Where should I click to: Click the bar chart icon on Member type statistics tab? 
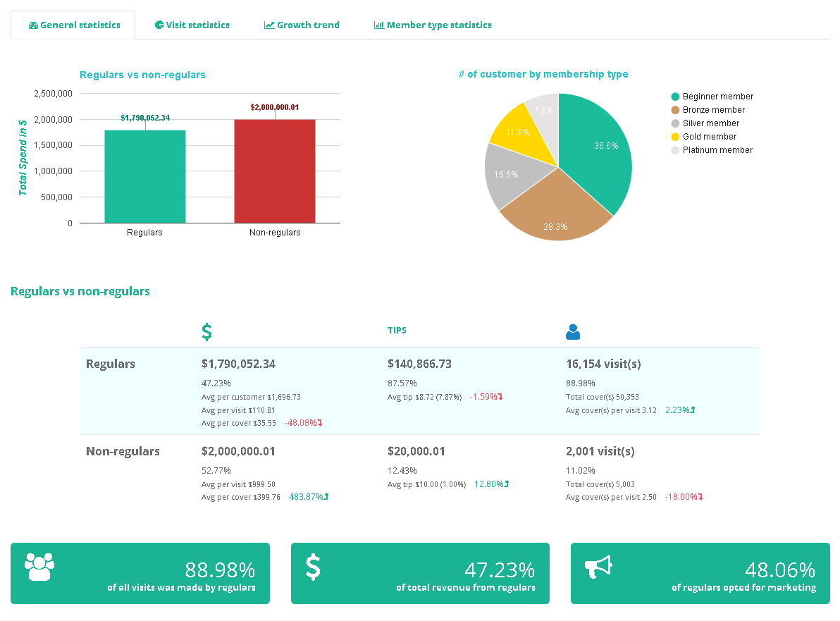(379, 25)
